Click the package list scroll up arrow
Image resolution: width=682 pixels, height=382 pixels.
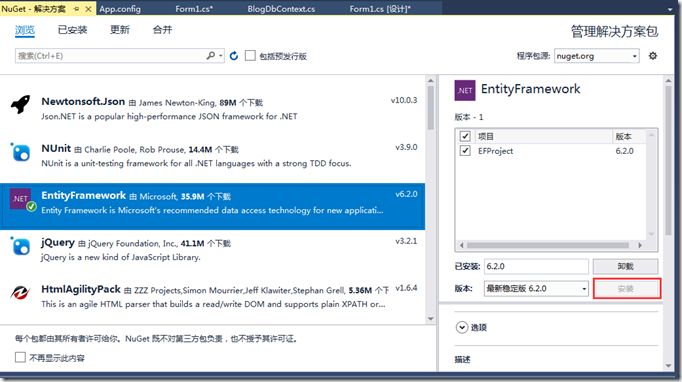431,81
